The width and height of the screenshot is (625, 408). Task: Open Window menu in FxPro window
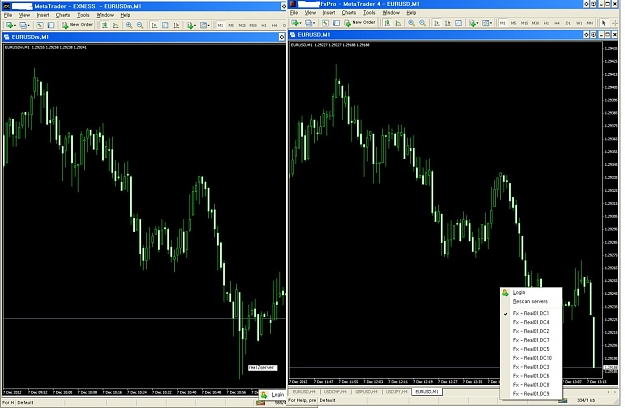(x=391, y=13)
